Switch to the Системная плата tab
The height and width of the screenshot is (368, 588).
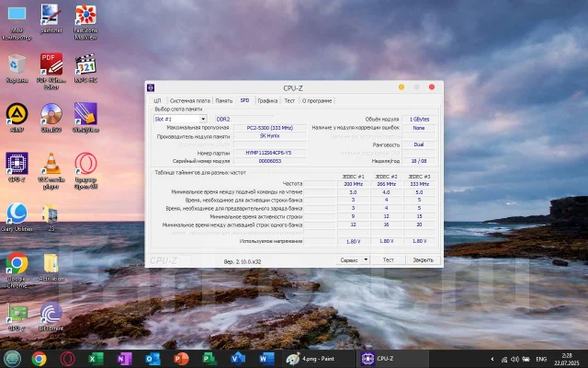point(190,100)
